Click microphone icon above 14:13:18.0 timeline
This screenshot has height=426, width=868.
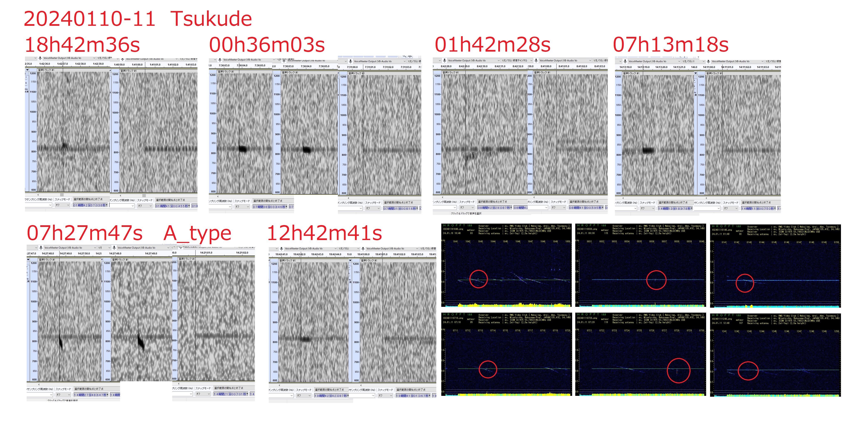click(x=625, y=61)
